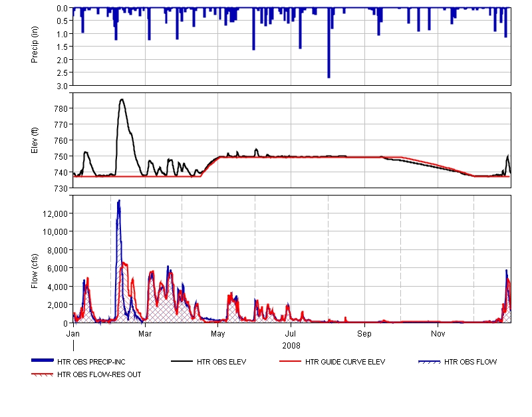Screen dimensions: 532x417
Task: Click the Jan label on the time axis
Action: coord(73,334)
